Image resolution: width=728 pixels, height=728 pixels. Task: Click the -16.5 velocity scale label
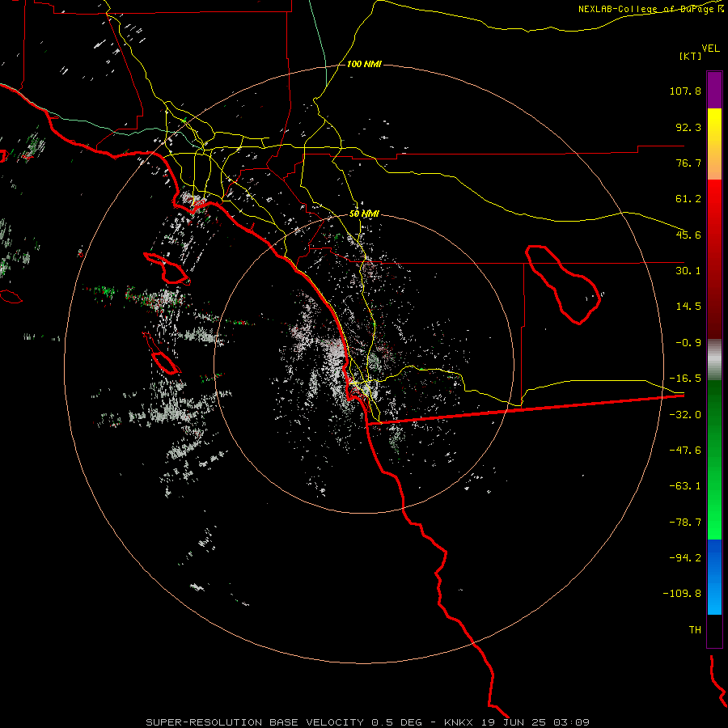(685, 379)
